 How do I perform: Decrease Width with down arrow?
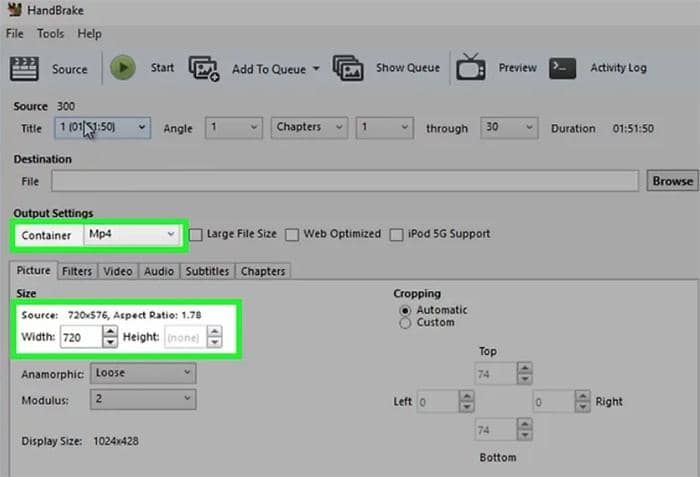click(x=110, y=343)
